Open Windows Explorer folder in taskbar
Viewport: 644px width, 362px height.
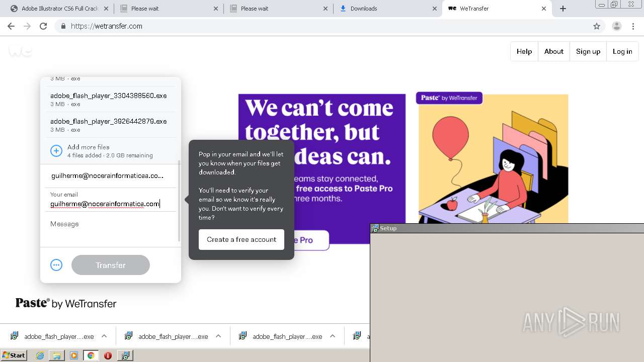click(x=57, y=355)
